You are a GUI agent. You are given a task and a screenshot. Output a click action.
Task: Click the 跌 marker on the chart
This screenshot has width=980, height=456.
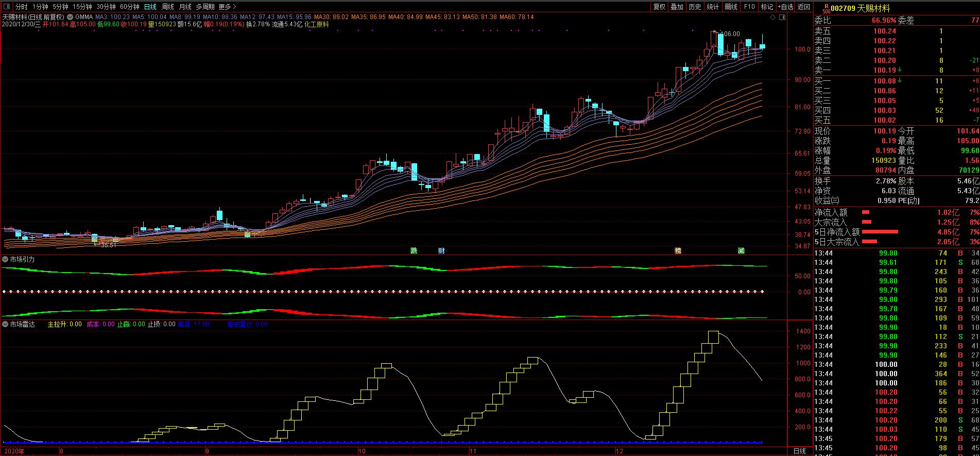(x=414, y=251)
